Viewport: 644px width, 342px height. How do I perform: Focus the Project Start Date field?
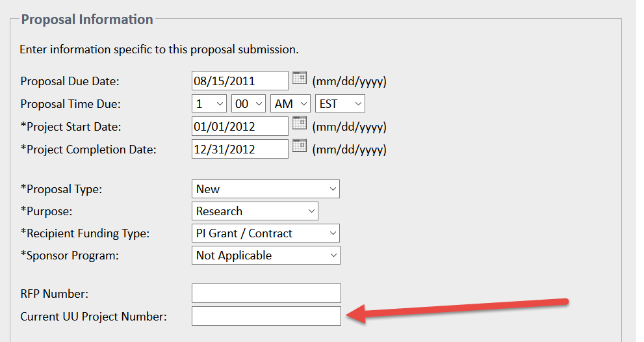point(240,127)
